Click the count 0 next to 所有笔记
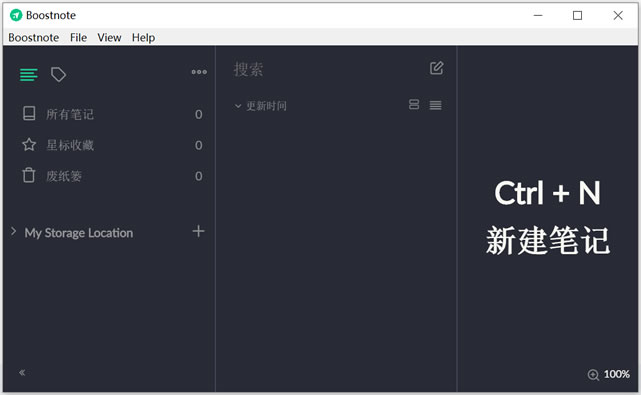The height and width of the screenshot is (395, 641). (x=199, y=114)
